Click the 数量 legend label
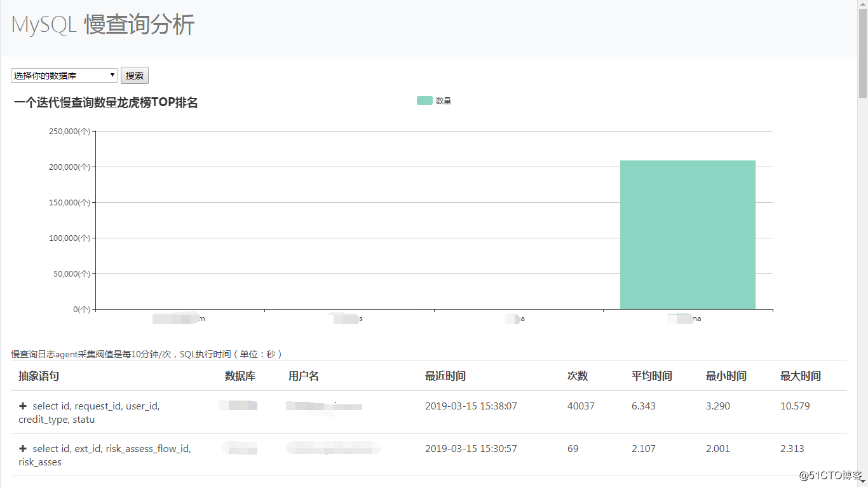The height and width of the screenshot is (487, 868). [444, 101]
